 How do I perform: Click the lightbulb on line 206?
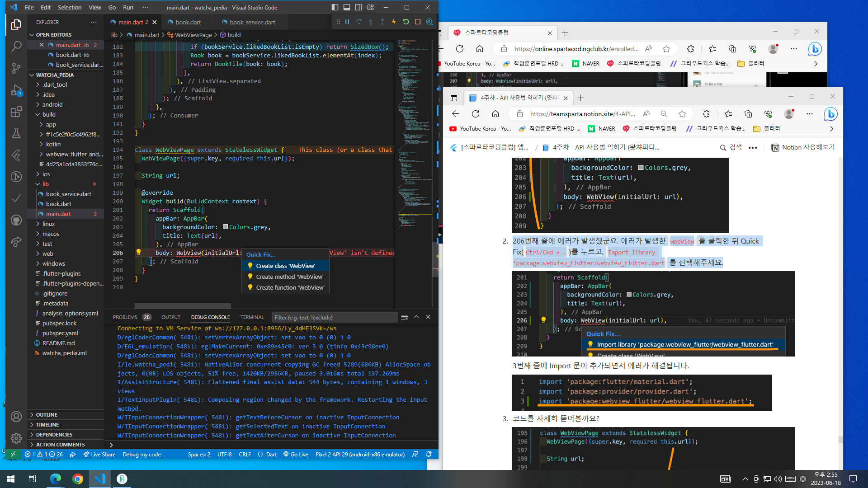point(139,253)
